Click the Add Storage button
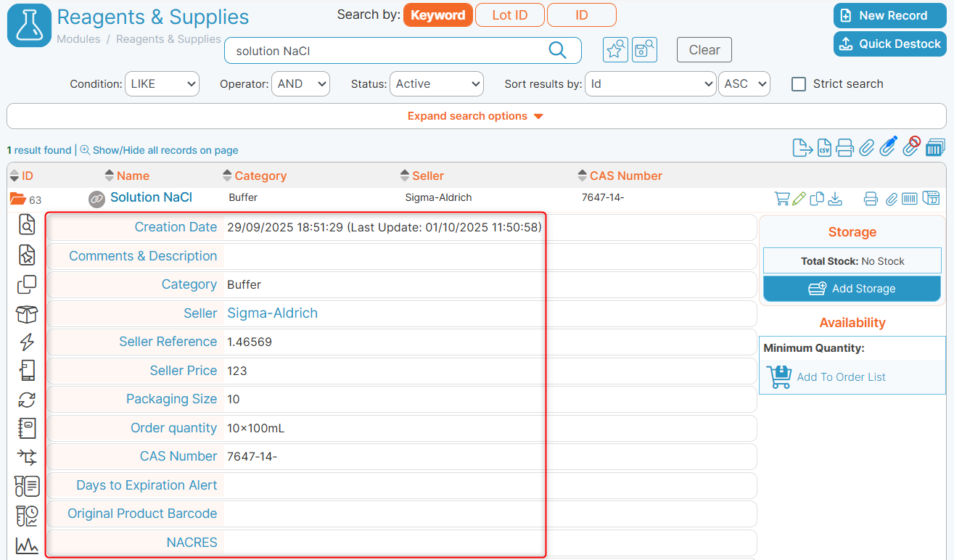The image size is (954, 560). tap(852, 289)
